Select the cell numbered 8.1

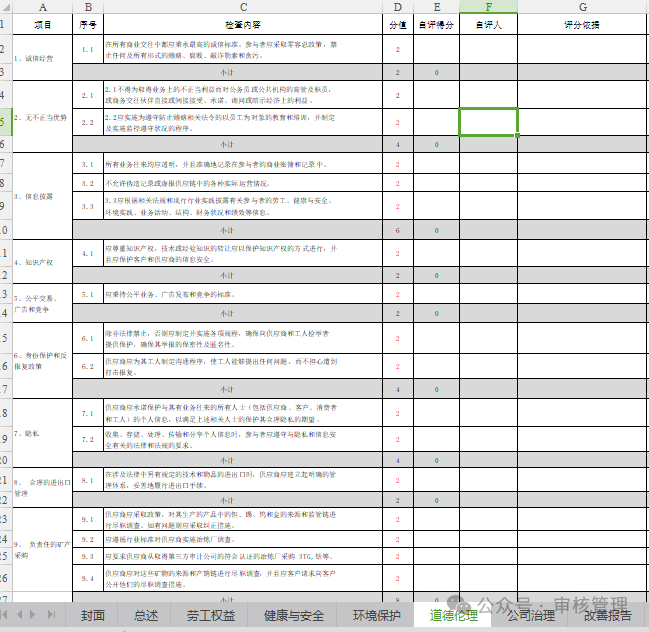88,480
